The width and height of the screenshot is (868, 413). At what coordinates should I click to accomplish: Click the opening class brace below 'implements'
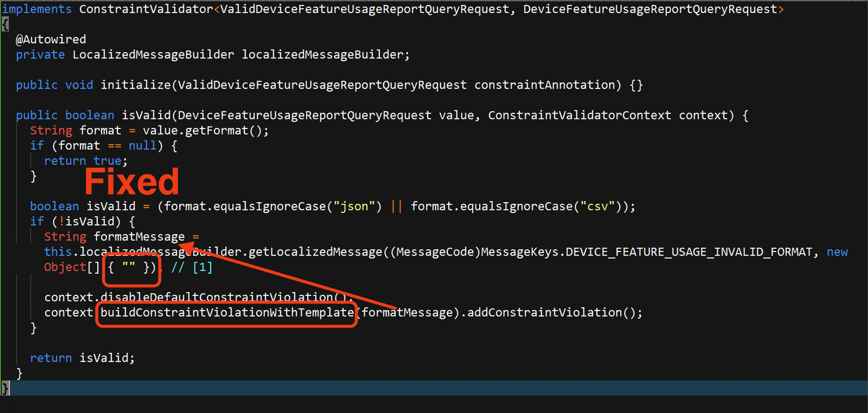pyautogui.click(x=5, y=25)
